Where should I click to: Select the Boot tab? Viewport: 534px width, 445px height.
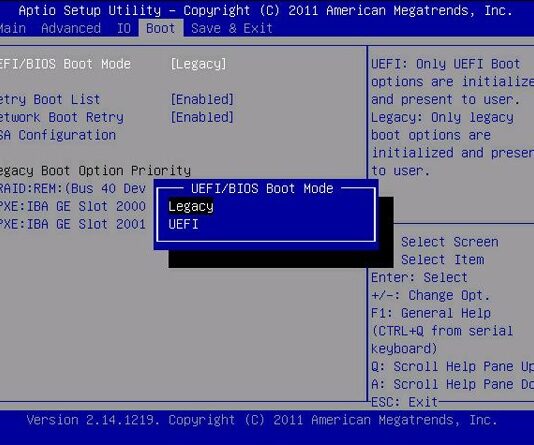(161, 28)
